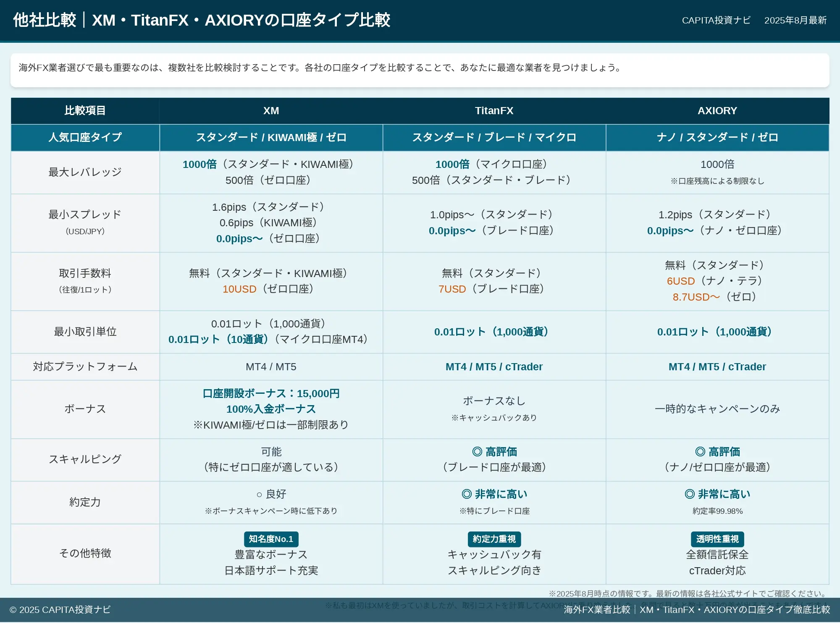Image resolution: width=840 pixels, height=623 pixels.
Task: Click ナノ / スタンダード / ゼロ cell
Action: tap(717, 137)
